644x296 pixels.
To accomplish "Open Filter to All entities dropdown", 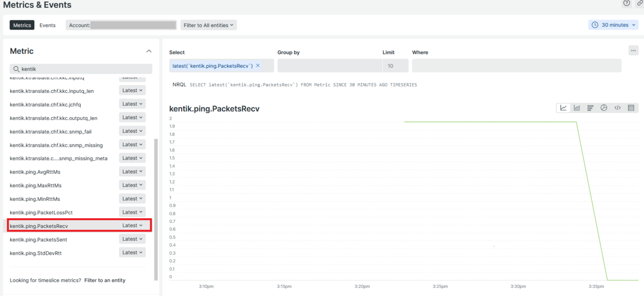I will [209, 25].
